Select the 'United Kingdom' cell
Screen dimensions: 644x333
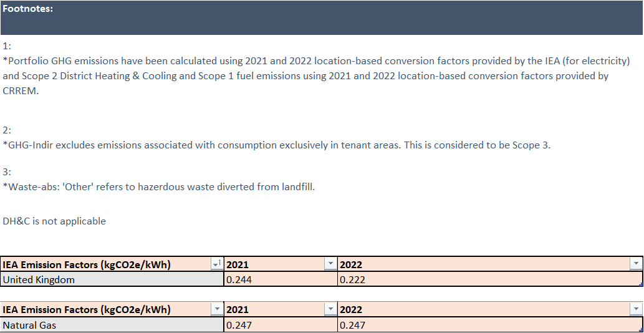pos(112,279)
